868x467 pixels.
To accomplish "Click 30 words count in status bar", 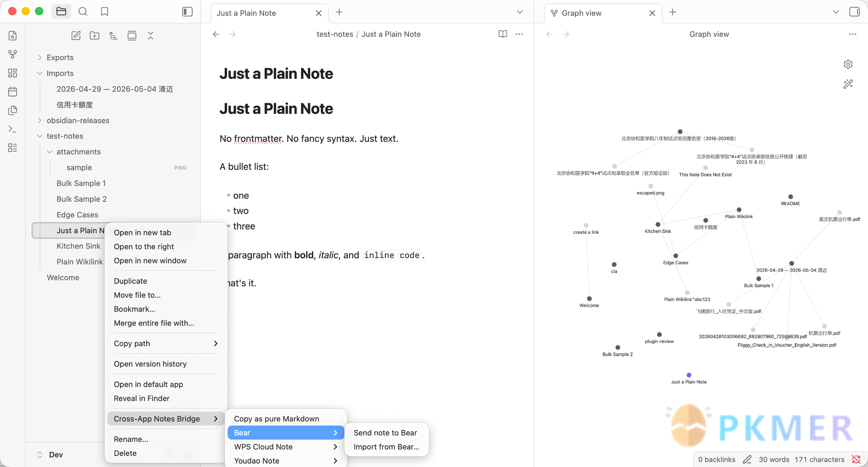I will coord(774,459).
